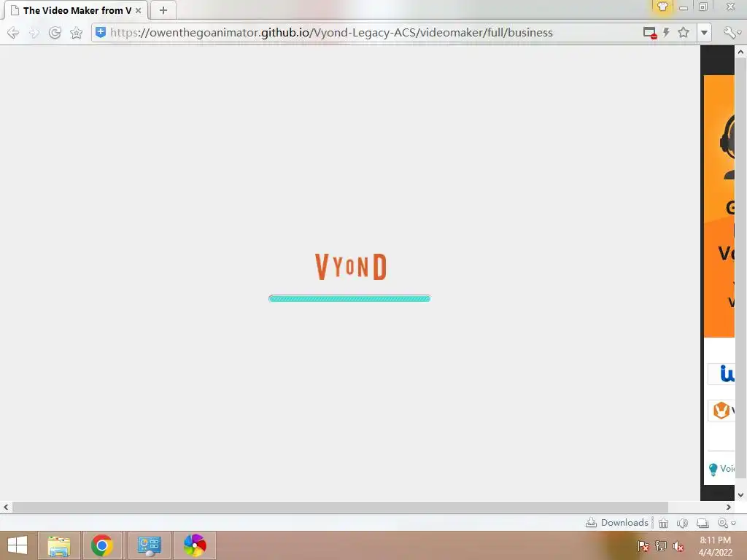Viewport: 747px width, 560px height.
Task: Open the clock showing 8:11 PM
Action: point(715,545)
